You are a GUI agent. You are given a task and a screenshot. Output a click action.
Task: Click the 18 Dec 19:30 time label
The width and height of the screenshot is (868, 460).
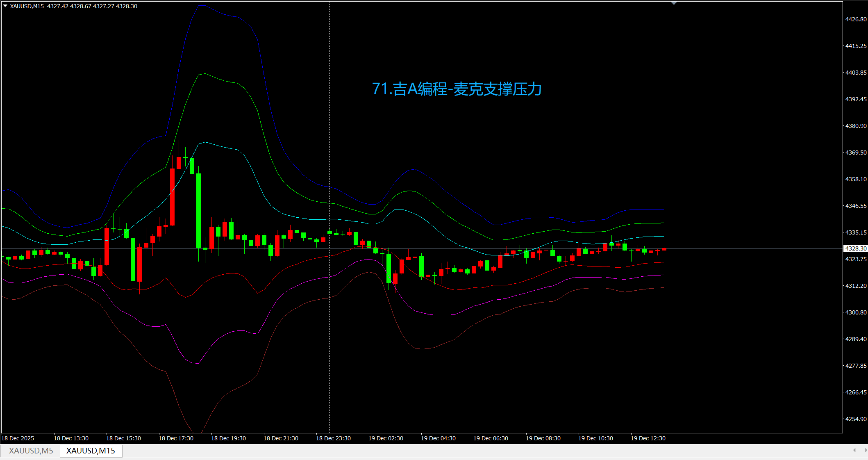pos(228,438)
